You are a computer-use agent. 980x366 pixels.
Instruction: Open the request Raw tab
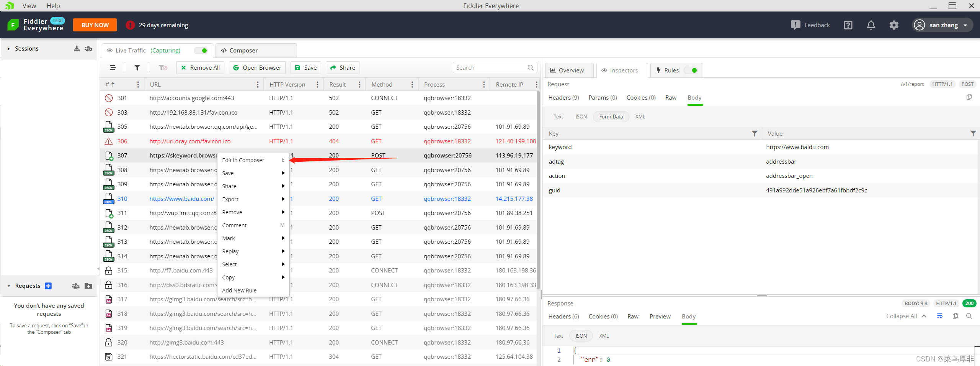coord(671,98)
